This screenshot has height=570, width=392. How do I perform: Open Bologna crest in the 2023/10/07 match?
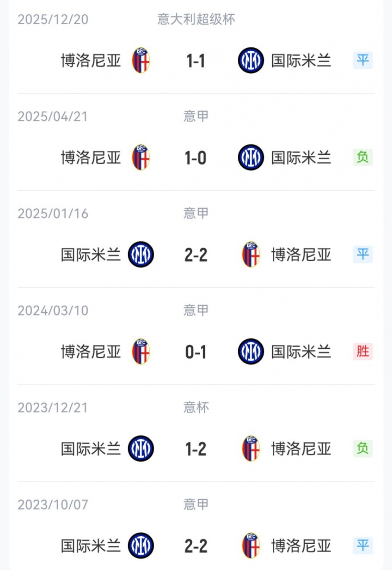click(x=251, y=545)
